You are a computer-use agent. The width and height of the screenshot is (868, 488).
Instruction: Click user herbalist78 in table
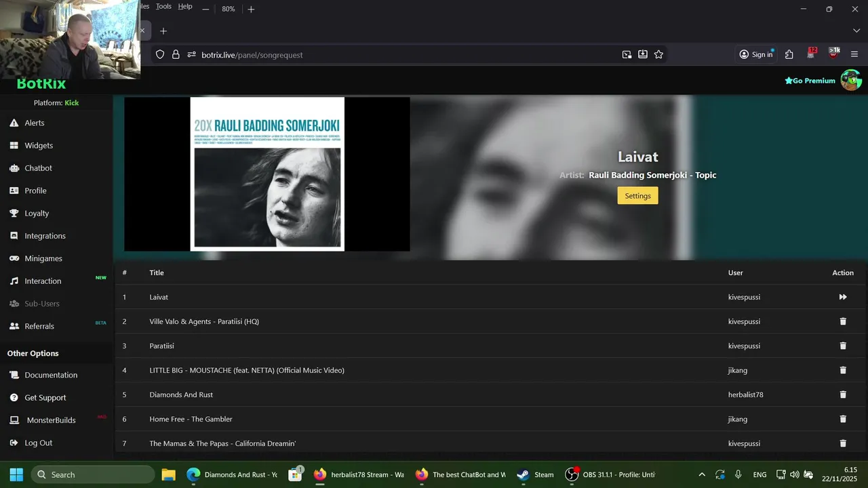[x=746, y=394]
